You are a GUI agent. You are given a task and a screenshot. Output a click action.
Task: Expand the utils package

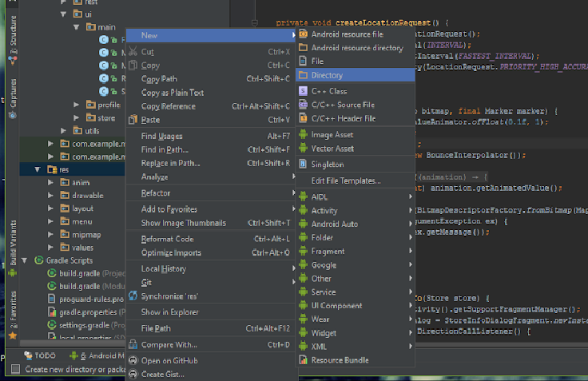pos(63,130)
